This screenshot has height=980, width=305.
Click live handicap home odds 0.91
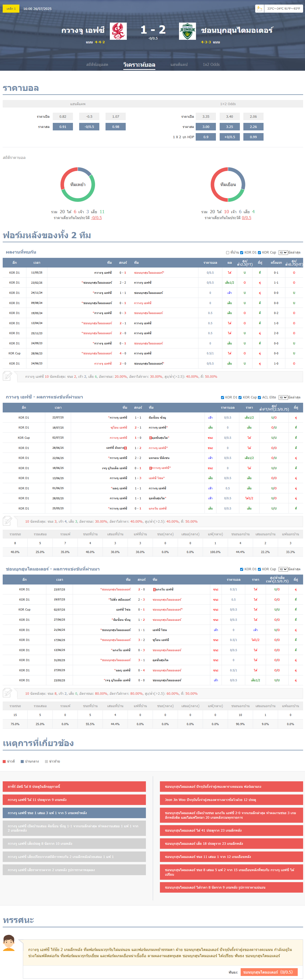[63, 127]
